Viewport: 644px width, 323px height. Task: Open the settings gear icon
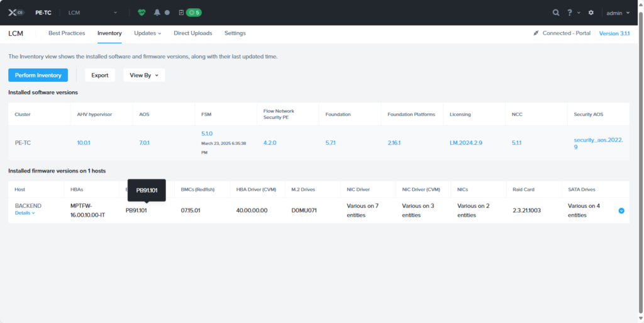tap(591, 13)
